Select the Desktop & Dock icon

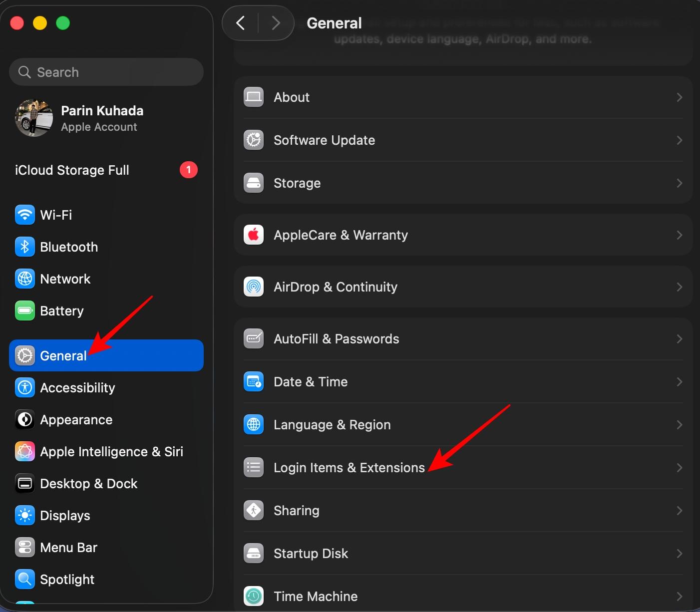tap(25, 484)
